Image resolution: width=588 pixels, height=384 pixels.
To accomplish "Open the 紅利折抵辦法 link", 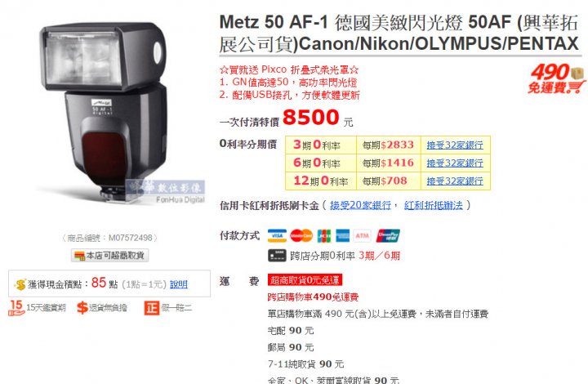I will point(433,205).
